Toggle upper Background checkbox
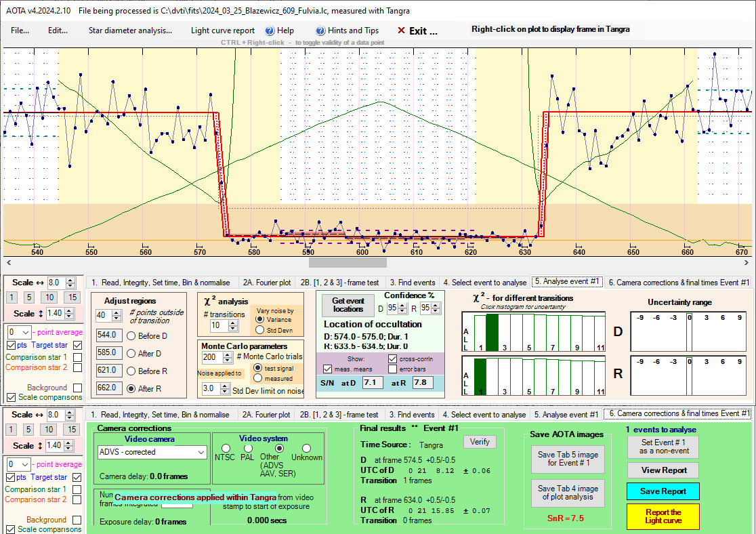Viewport: 756px width, 534px height. (x=78, y=388)
